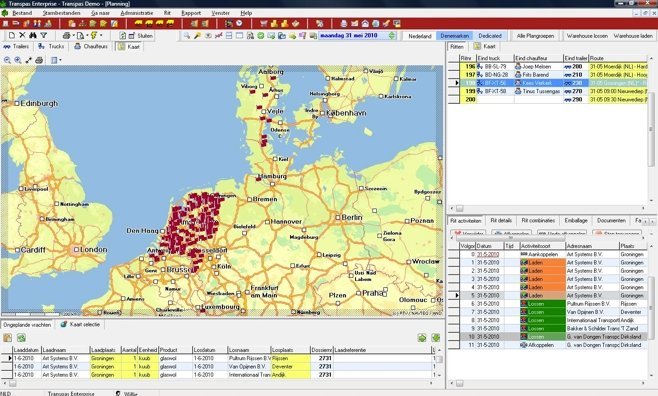Open the Help menu

[246, 13]
